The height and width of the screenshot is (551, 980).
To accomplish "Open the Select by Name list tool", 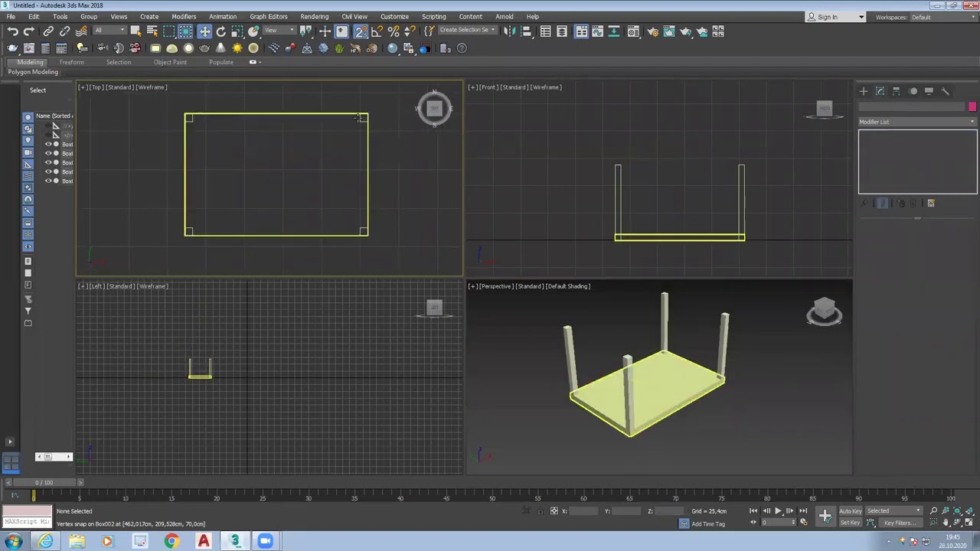I will click(x=152, y=31).
